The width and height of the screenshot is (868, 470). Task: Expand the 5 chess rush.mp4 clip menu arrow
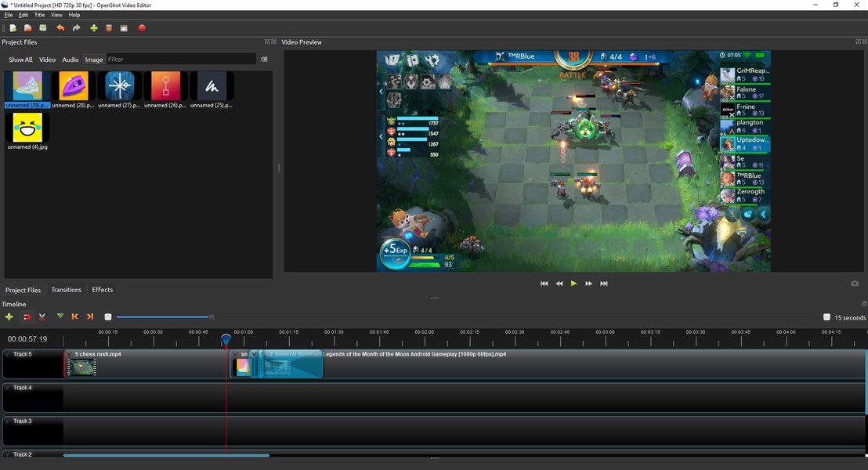(70, 354)
